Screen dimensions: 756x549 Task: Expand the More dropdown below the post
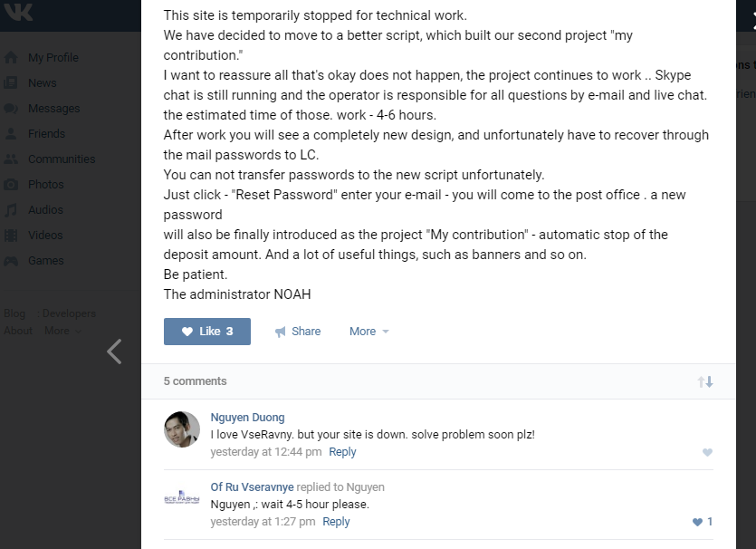(x=368, y=332)
